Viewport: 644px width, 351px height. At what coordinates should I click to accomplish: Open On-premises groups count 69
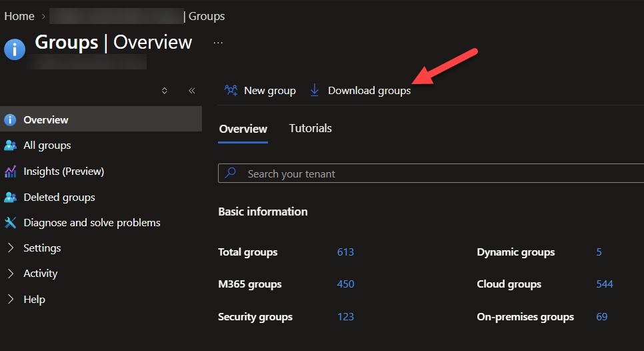tap(602, 317)
